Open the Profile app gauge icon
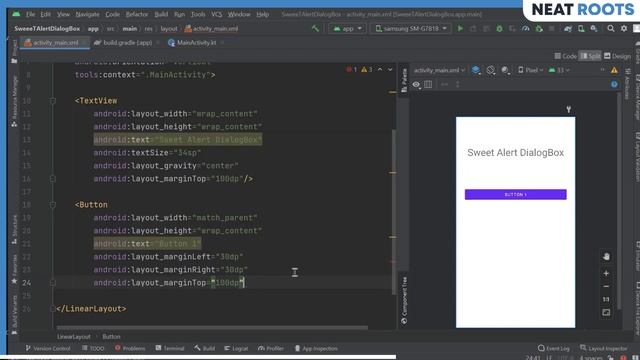The image size is (640, 360). (526, 29)
